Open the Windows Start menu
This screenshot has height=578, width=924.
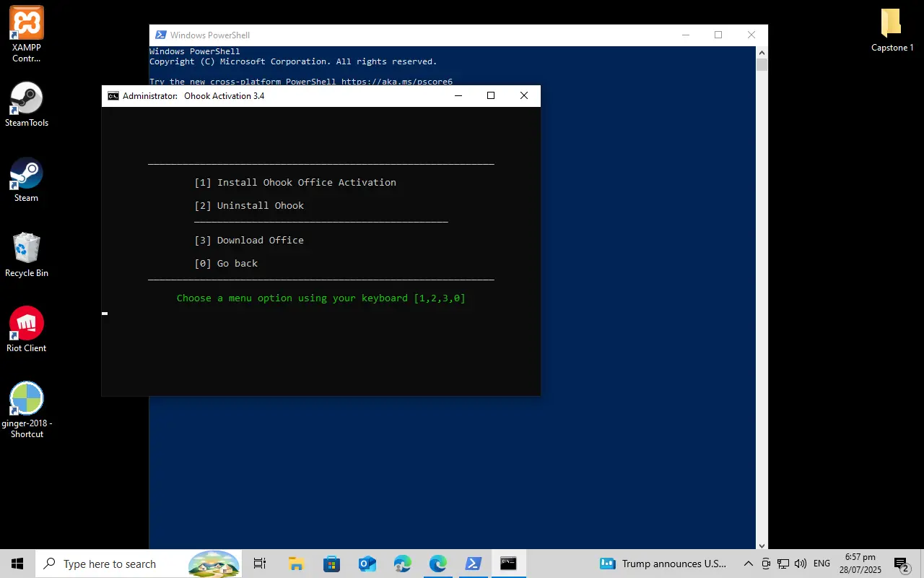click(17, 564)
